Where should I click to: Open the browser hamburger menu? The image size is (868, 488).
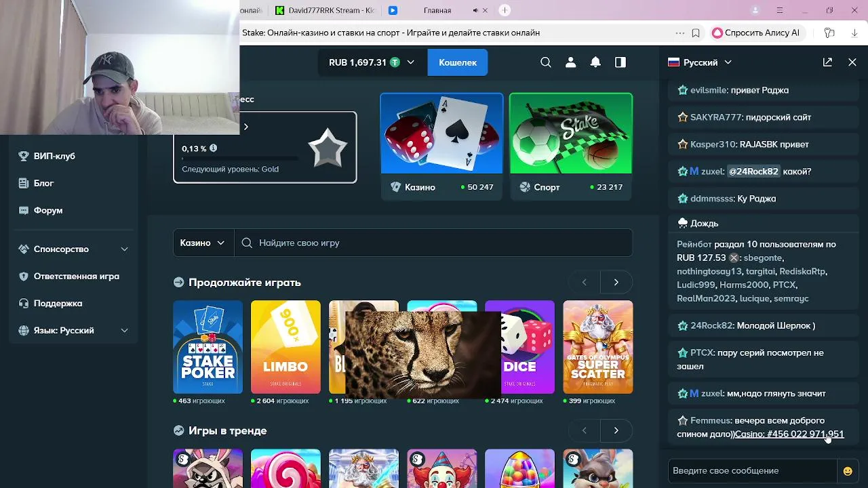point(780,10)
